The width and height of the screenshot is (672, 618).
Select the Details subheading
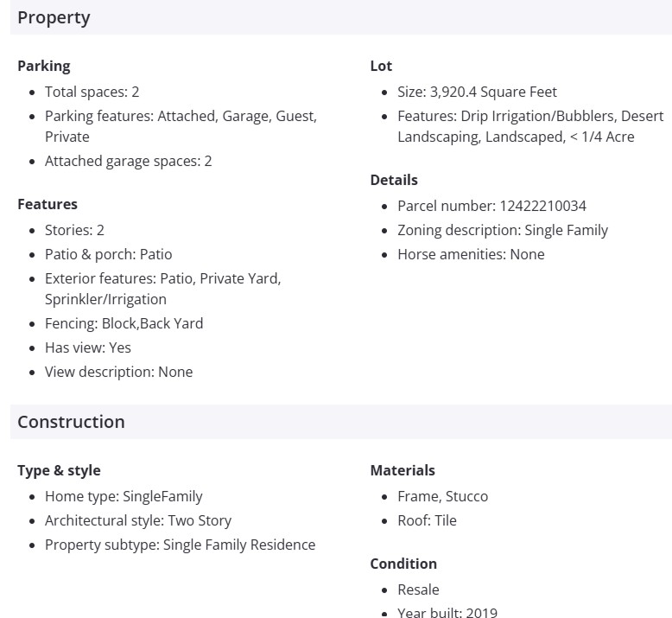pos(394,180)
